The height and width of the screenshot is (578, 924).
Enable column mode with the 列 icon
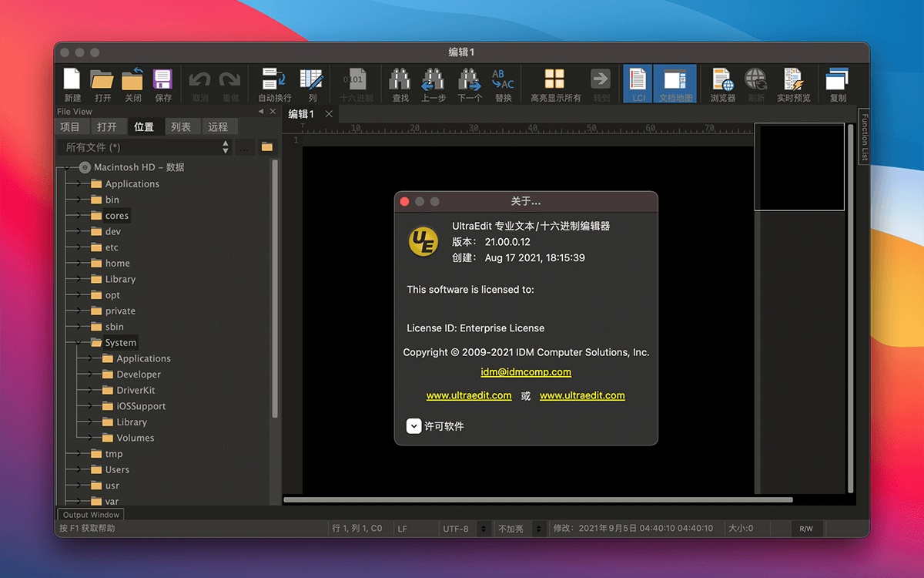point(312,81)
